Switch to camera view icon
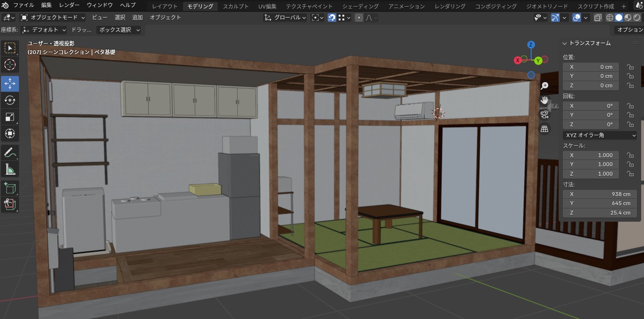Viewport: 644px width, 319px height. [x=544, y=114]
